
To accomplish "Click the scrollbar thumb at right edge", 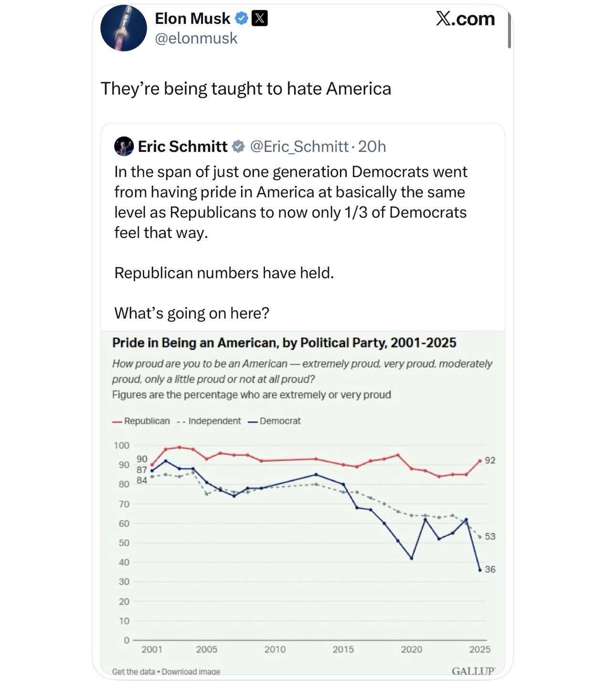I will (x=510, y=31).
